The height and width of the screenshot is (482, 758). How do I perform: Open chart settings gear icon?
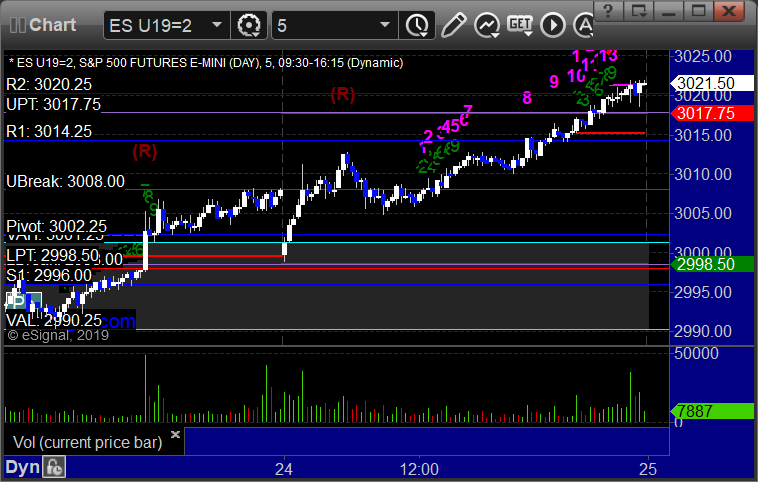tap(248, 25)
